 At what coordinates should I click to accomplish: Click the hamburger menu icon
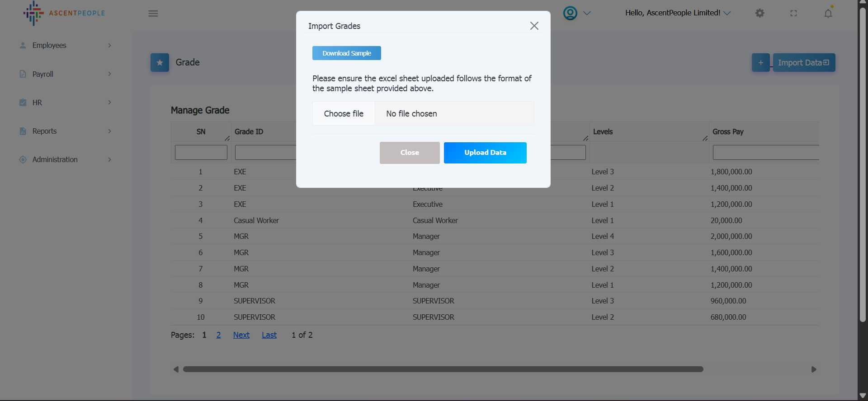point(153,14)
